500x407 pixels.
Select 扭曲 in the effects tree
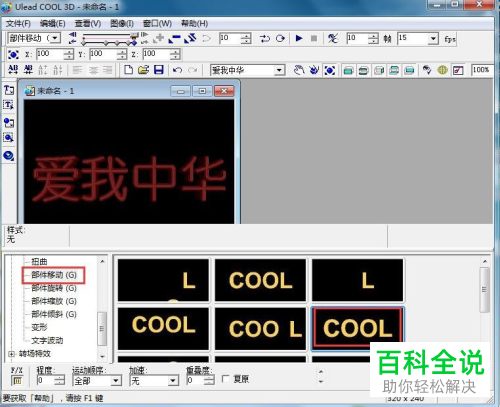(x=39, y=262)
